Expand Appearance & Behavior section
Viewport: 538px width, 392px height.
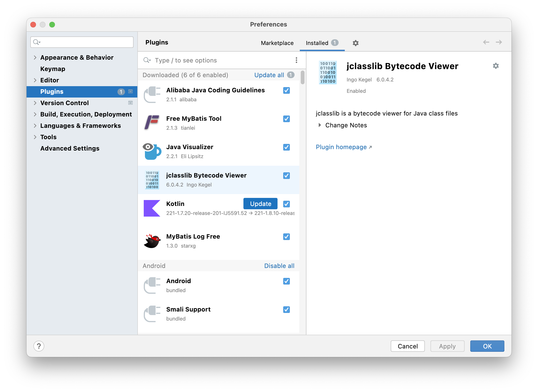35,58
